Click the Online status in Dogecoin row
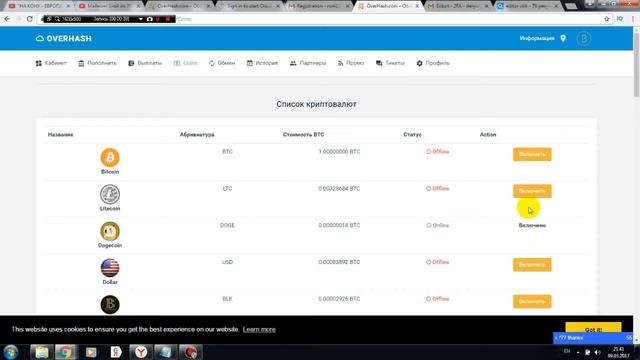This screenshot has width=640, height=360. click(438, 225)
